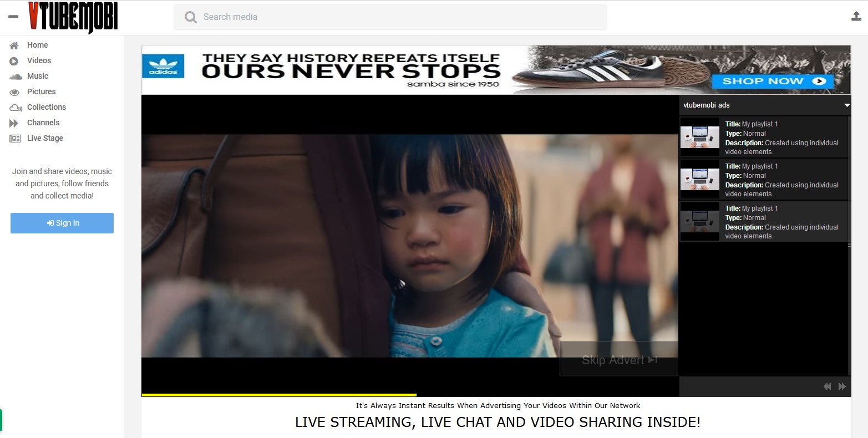The height and width of the screenshot is (438, 868).
Task: Select the first My playlist 1 thumbnail
Action: coord(700,137)
